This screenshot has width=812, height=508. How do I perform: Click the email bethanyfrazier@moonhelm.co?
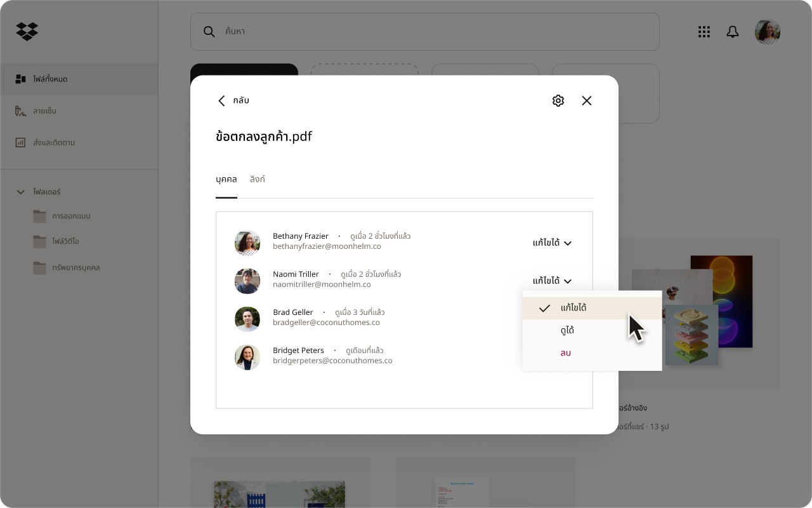pos(327,246)
